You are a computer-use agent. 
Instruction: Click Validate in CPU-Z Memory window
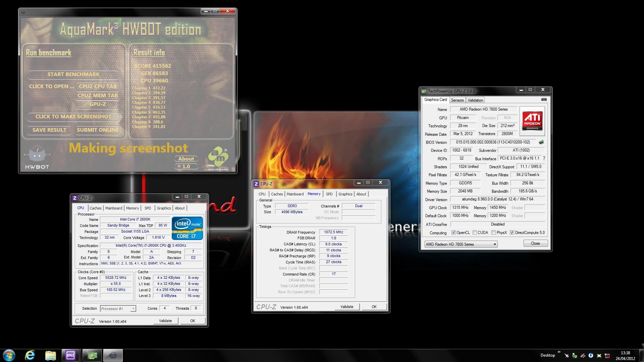347,307
